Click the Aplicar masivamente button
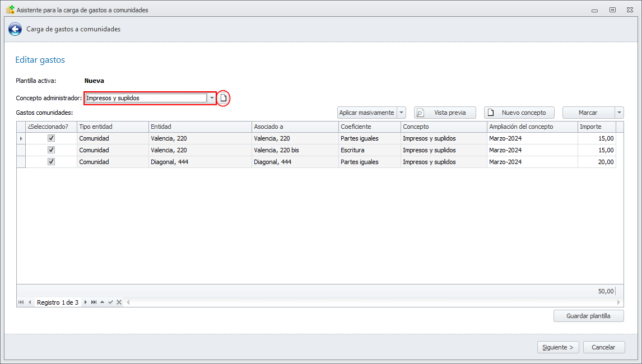The width and height of the screenshot is (642, 364). (367, 113)
